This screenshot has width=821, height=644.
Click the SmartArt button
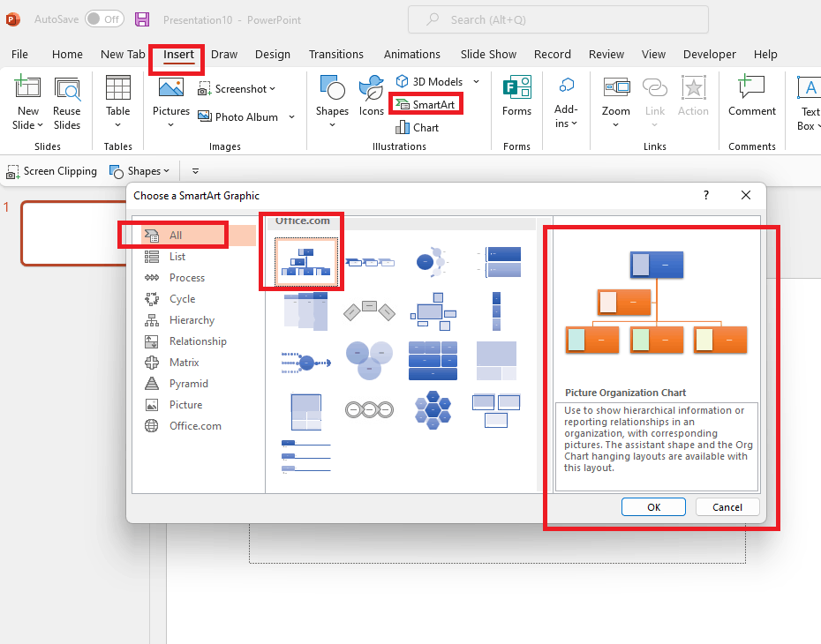tap(426, 105)
